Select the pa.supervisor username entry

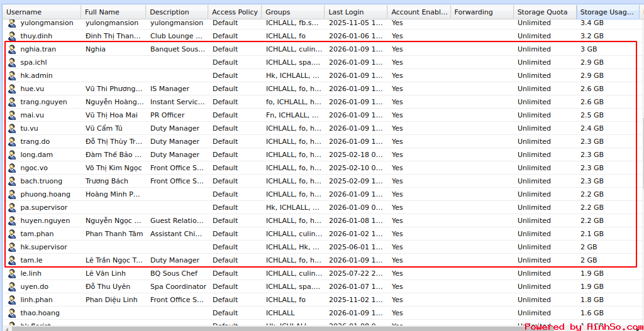(x=43, y=207)
